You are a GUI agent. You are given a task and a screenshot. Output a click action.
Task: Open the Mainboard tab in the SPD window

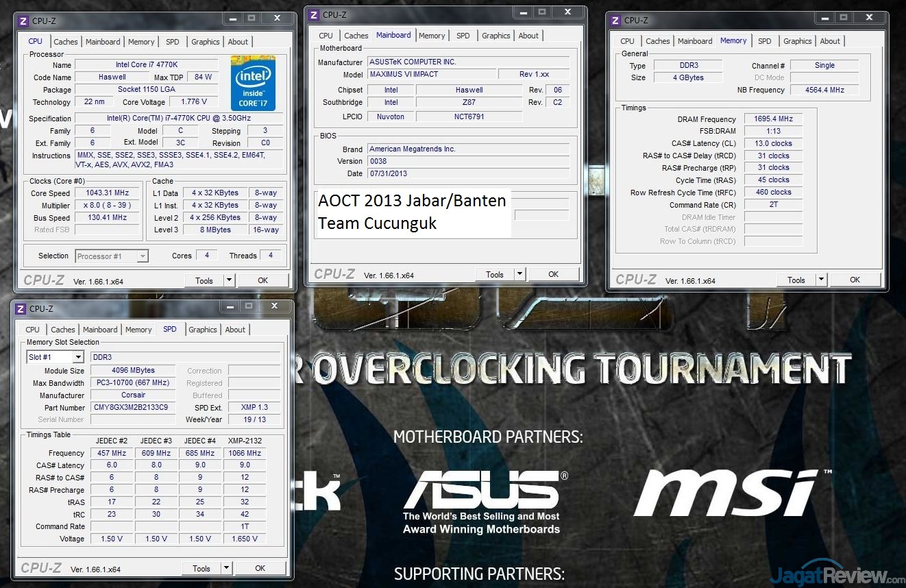(100, 330)
